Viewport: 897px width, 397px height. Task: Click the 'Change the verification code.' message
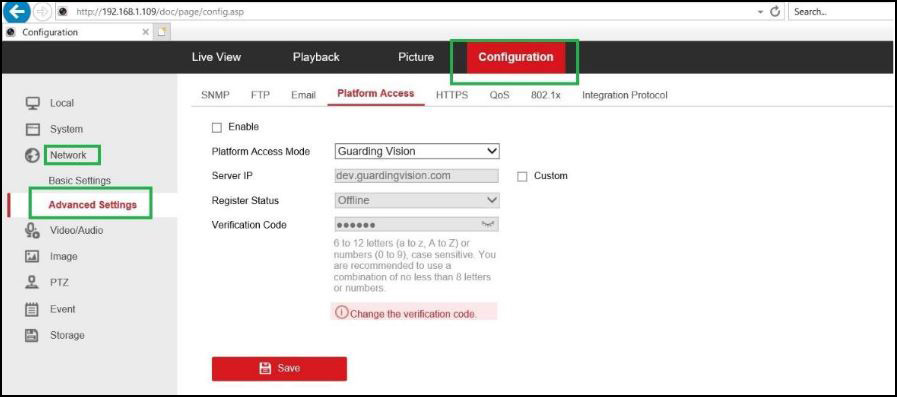click(x=413, y=314)
